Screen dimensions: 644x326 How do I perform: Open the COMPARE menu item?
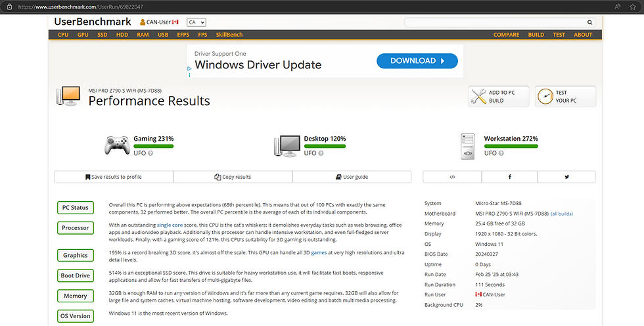[506, 35]
